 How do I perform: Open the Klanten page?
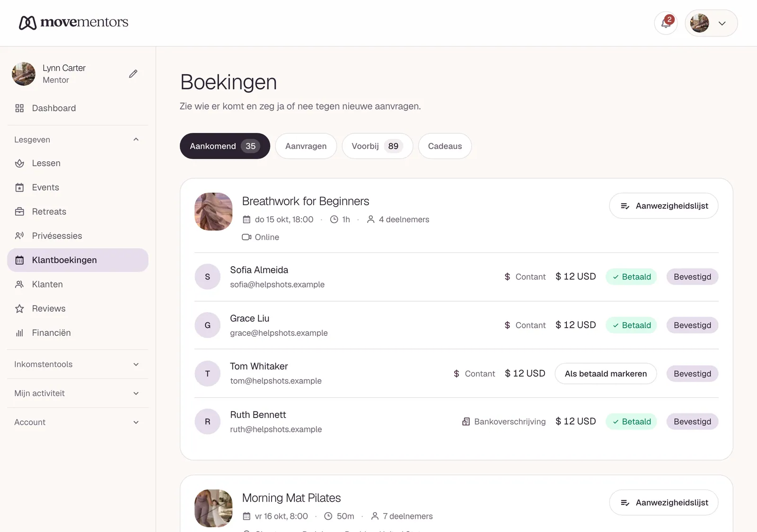coord(78,284)
